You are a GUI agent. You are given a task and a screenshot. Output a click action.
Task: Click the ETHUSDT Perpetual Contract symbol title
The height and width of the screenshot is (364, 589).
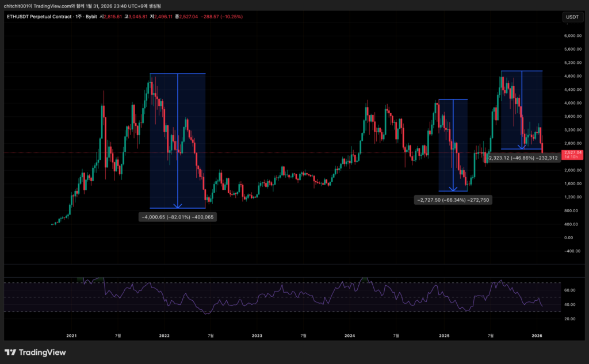coord(39,17)
